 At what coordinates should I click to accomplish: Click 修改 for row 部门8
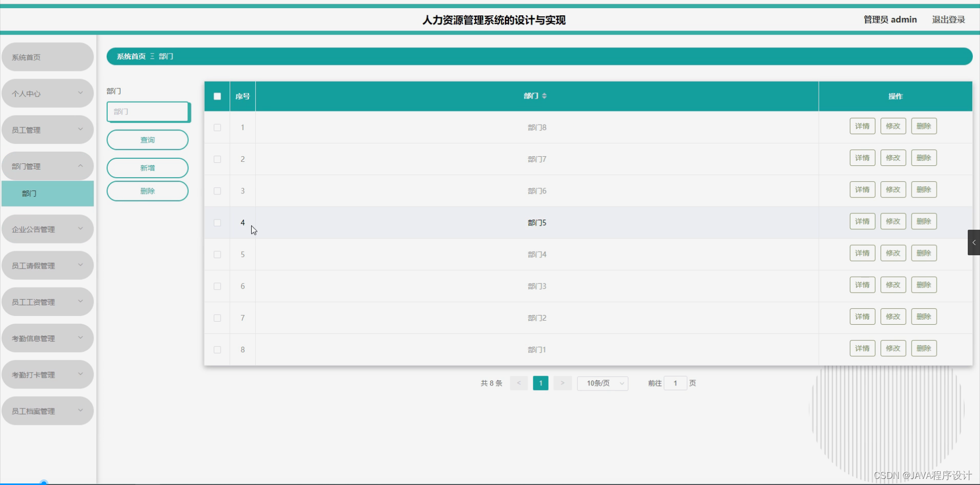tap(893, 126)
